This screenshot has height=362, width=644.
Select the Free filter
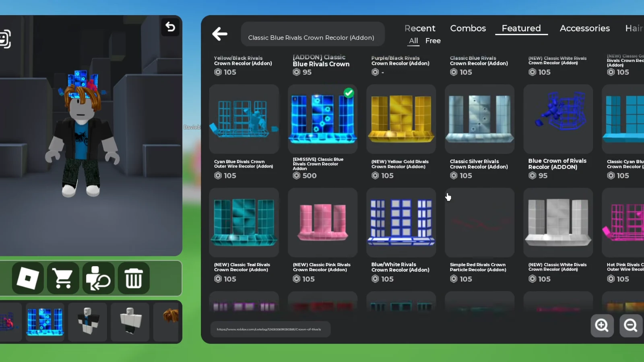click(433, 41)
